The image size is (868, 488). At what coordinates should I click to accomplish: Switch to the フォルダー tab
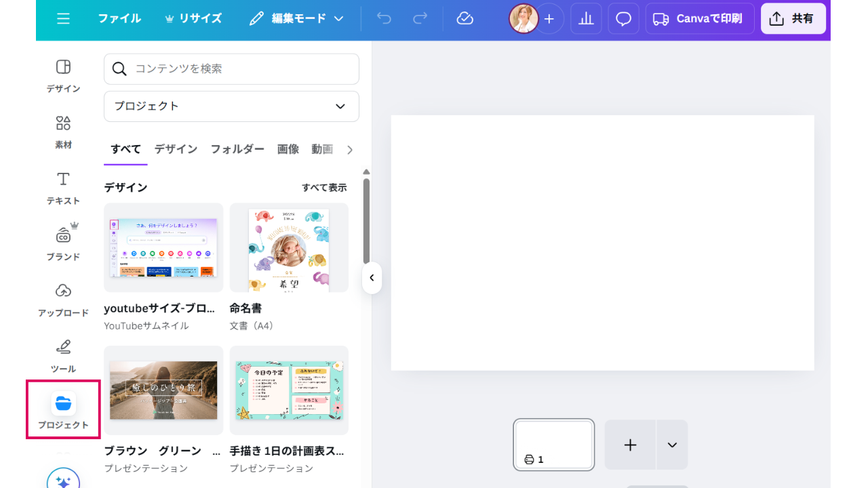[237, 149]
